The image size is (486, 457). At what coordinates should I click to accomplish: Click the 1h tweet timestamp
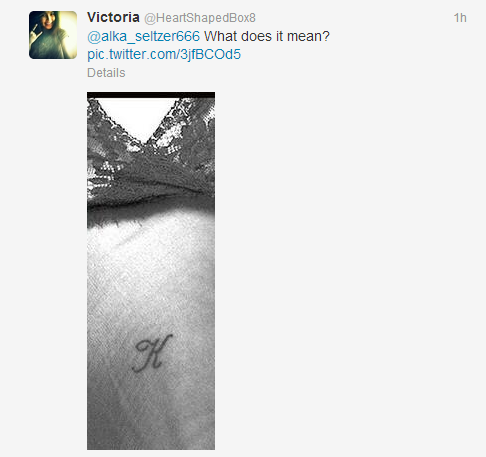click(x=460, y=18)
